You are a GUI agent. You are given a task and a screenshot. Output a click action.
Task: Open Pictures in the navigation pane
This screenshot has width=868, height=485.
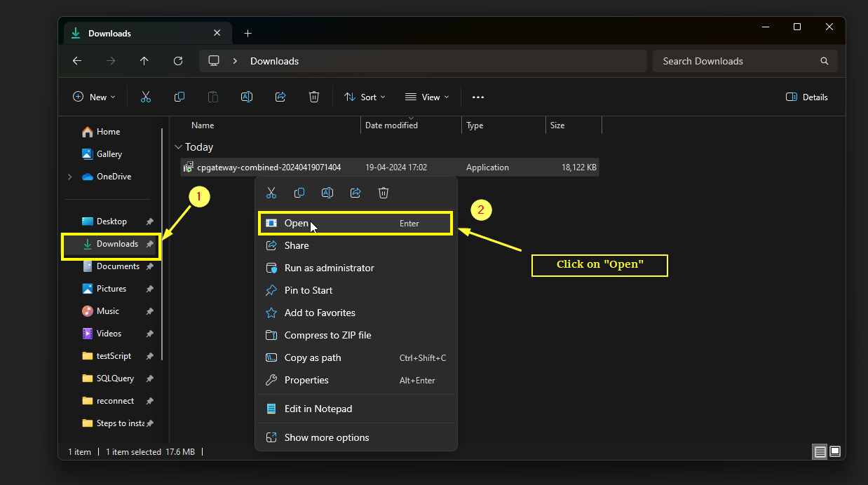[x=112, y=289]
